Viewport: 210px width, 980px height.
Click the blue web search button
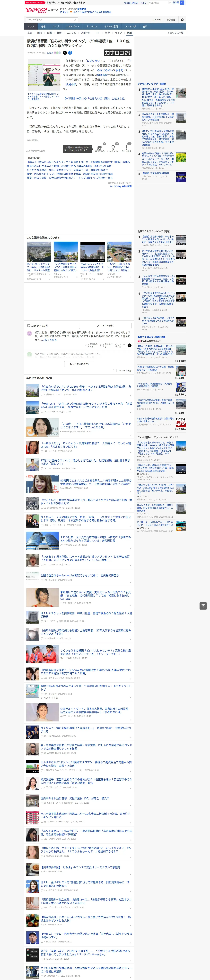coord(182,3)
